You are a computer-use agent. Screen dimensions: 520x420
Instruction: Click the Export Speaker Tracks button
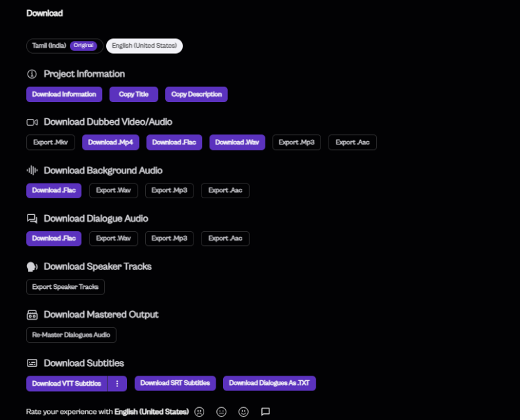click(65, 287)
